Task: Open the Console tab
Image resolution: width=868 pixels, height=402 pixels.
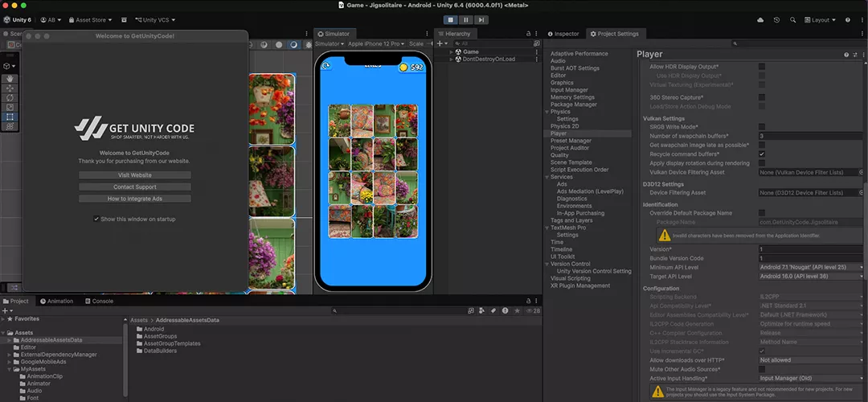Action: coord(100,301)
